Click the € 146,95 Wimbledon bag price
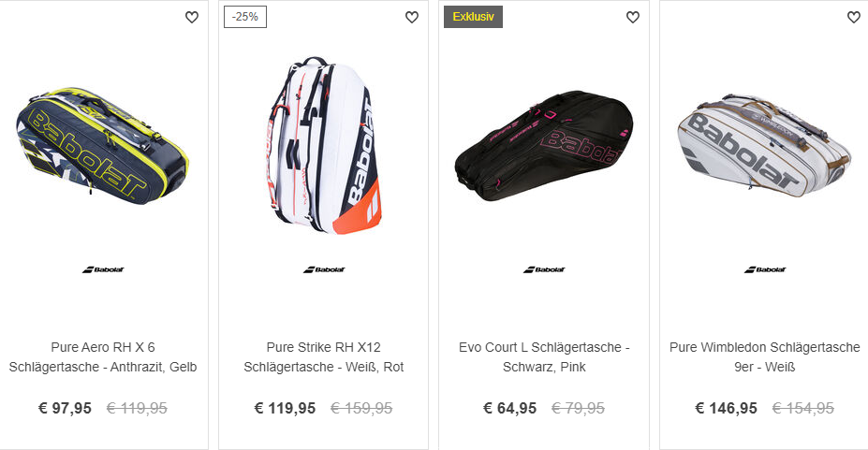The height and width of the screenshot is (450, 868). (727, 409)
